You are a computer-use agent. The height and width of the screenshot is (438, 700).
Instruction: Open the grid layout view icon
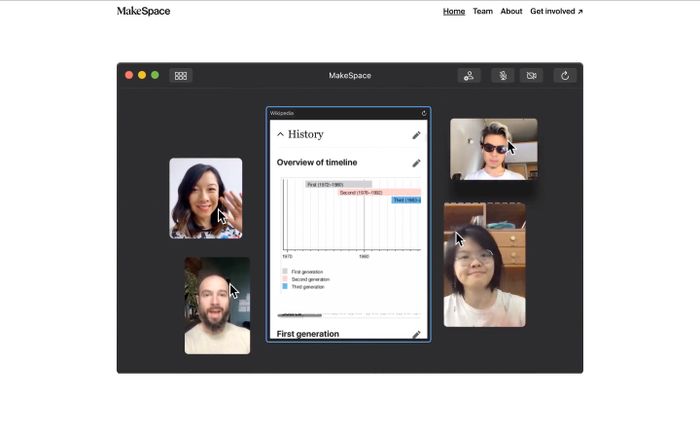click(181, 75)
